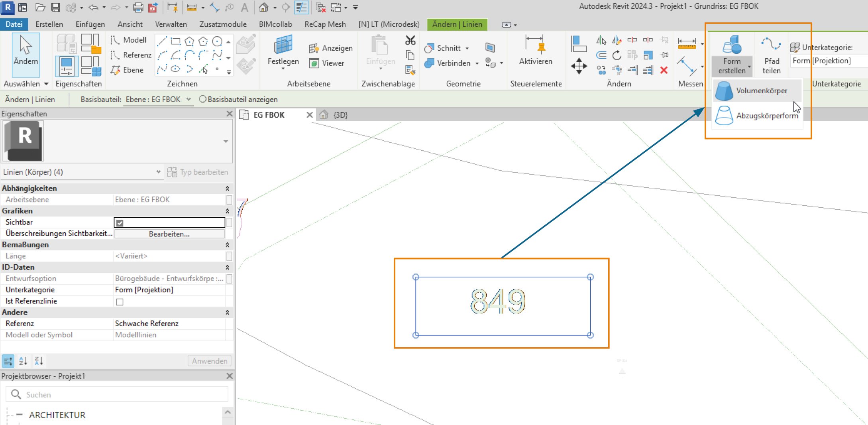Open file via Quick Access folder icon

pyautogui.click(x=40, y=7)
